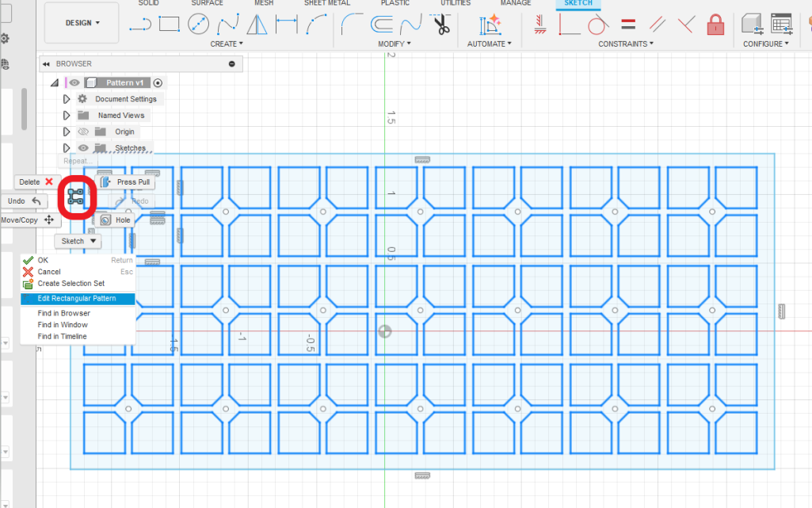Select the Sketch Dimension tool
Viewport: 812px width, 508px height.
(x=286, y=24)
